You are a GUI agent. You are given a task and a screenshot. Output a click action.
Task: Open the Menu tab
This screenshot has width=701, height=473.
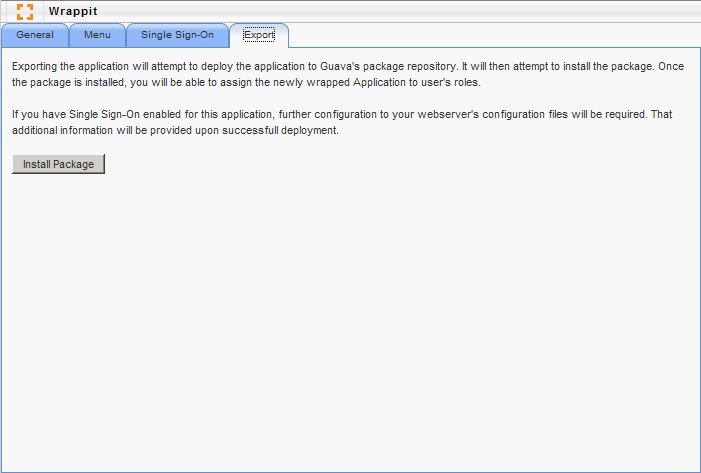(97, 36)
